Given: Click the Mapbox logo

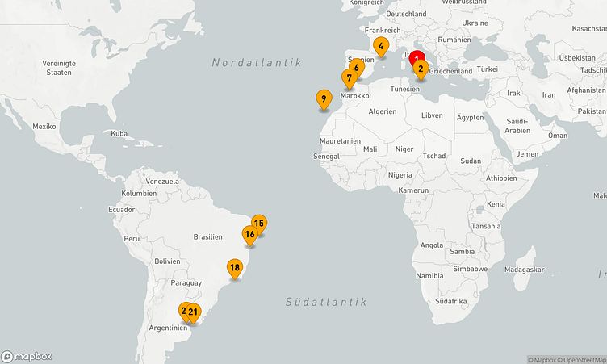Looking at the screenshot, I should pyautogui.click(x=27, y=356).
